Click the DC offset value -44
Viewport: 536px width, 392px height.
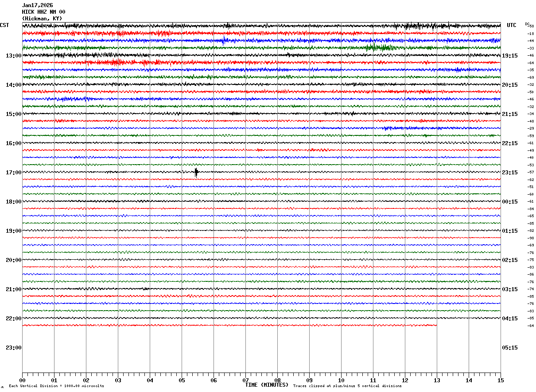531,41
